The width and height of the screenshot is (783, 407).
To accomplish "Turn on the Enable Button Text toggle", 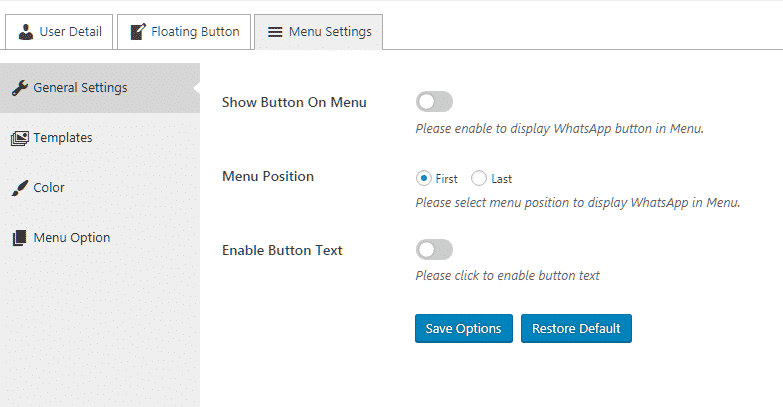I will click(x=434, y=250).
